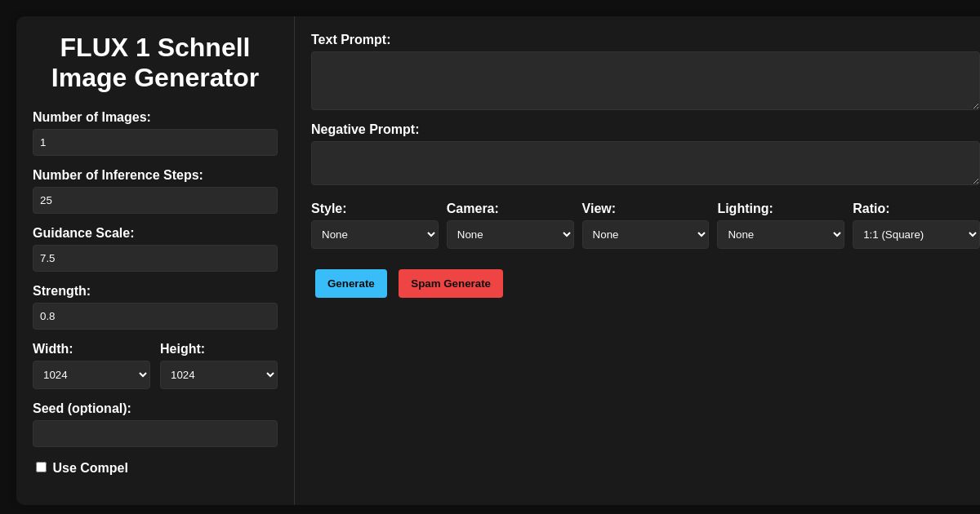
Task: Focus the Guidance Scale input
Action: pos(155,258)
